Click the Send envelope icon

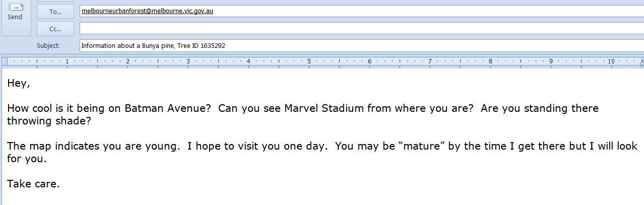15,8
